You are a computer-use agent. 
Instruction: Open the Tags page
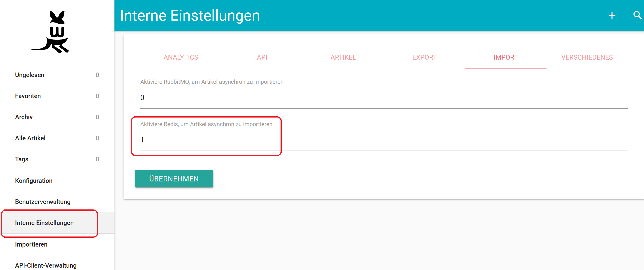(x=22, y=159)
